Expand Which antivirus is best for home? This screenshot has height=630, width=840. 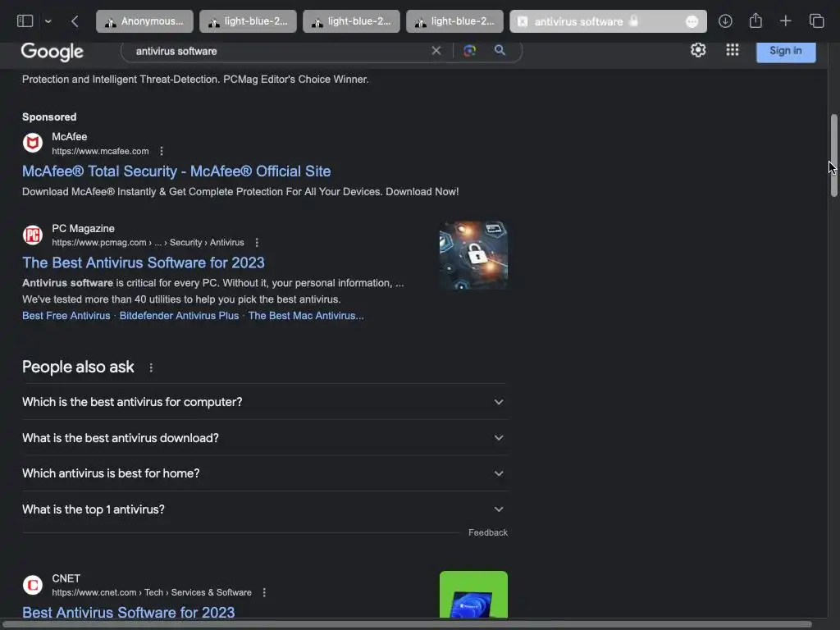click(x=265, y=473)
